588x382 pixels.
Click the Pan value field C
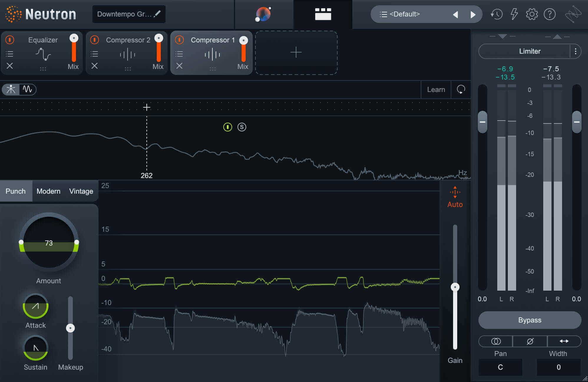[x=500, y=367]
